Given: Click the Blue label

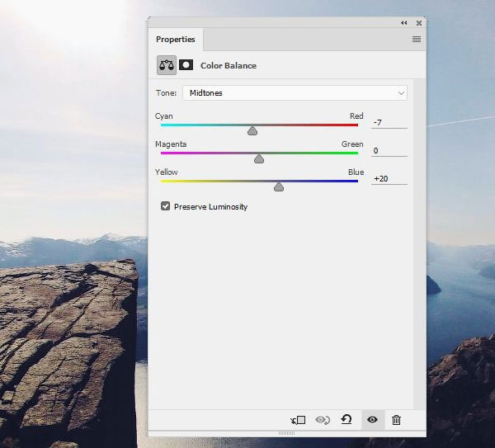Looking at the screenshot, I should (356, 172).
